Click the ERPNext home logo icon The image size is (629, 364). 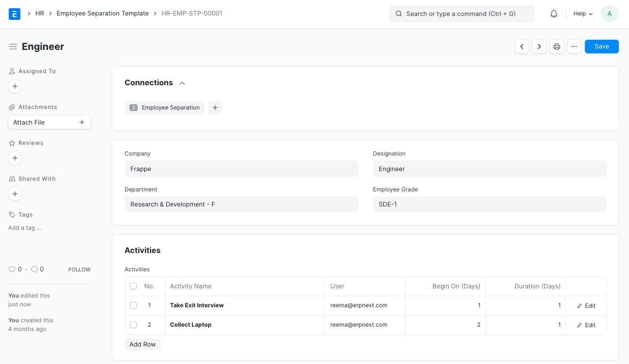[15, 14]
